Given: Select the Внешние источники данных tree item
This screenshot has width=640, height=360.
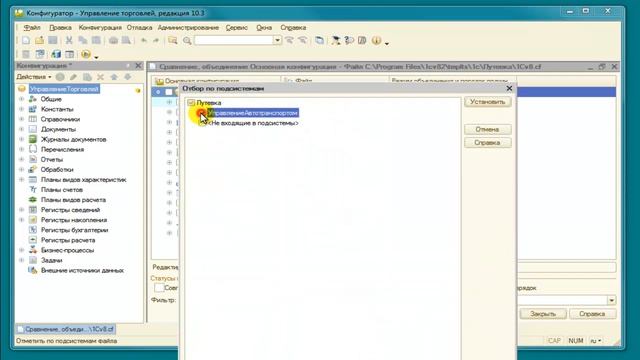Looking at the screenshot, I should pos(82,271).
